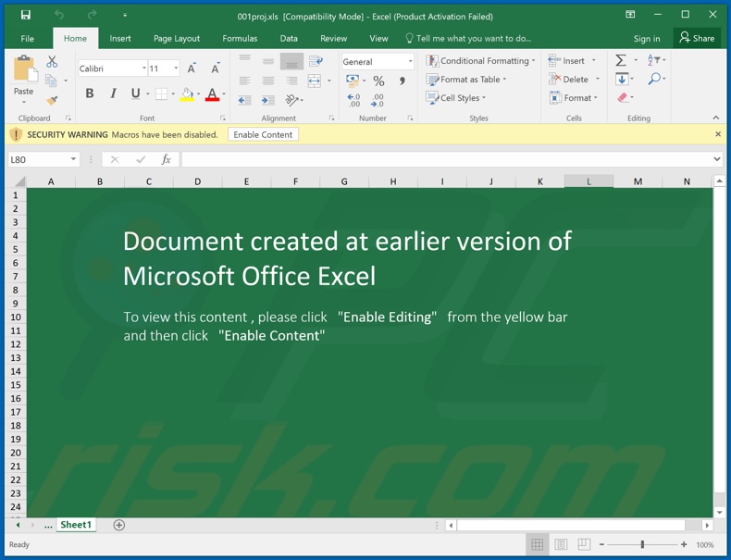Increase font size with larger A
Screen dimensions: 731x560
[x=192, y=68]
